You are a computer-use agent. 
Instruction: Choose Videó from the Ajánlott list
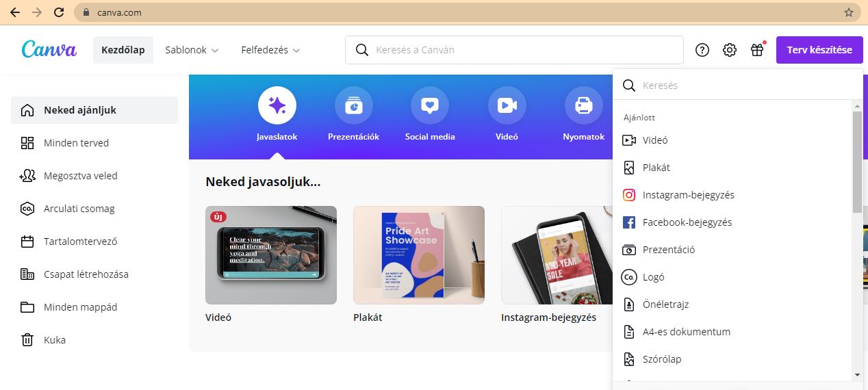732,140
